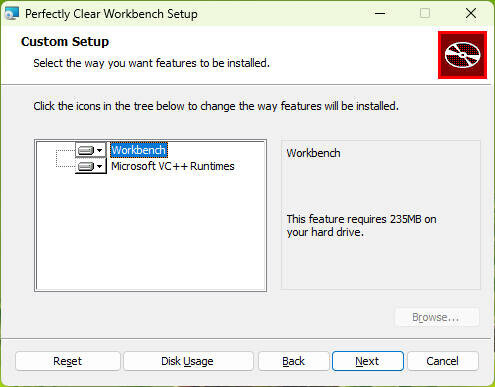The width and height of the screenshot is (495, 387).
Task: Open the Workbench feature install-state dropdown icon
Action: [90, 150]
